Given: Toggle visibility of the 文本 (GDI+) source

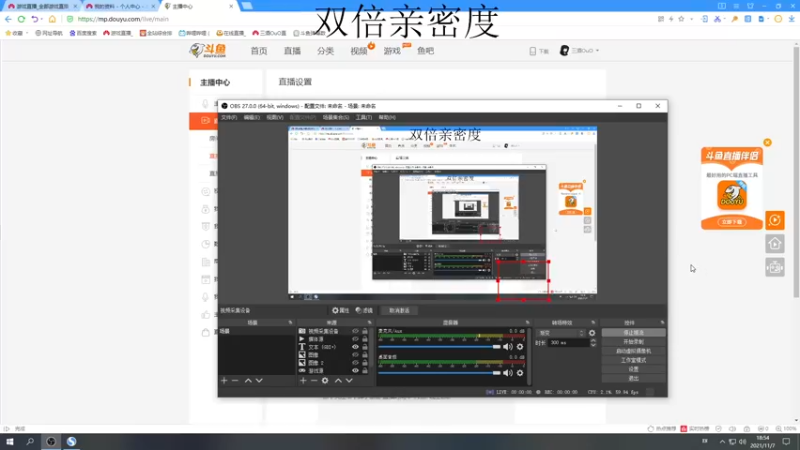Looking at the screenshot, I should click(x=355, y=347).
